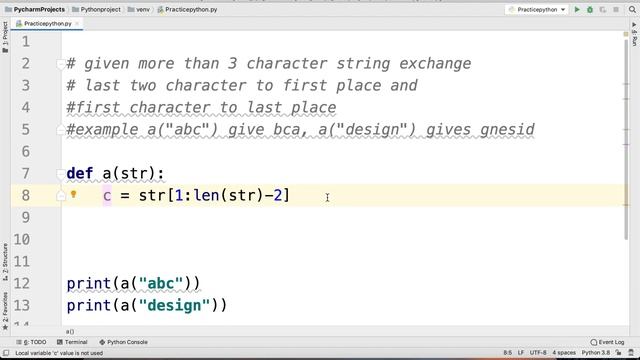This screenshot has height=360, width=640.
Task: Open the Favorites tool window sidebar
Action: pos(5,311)
